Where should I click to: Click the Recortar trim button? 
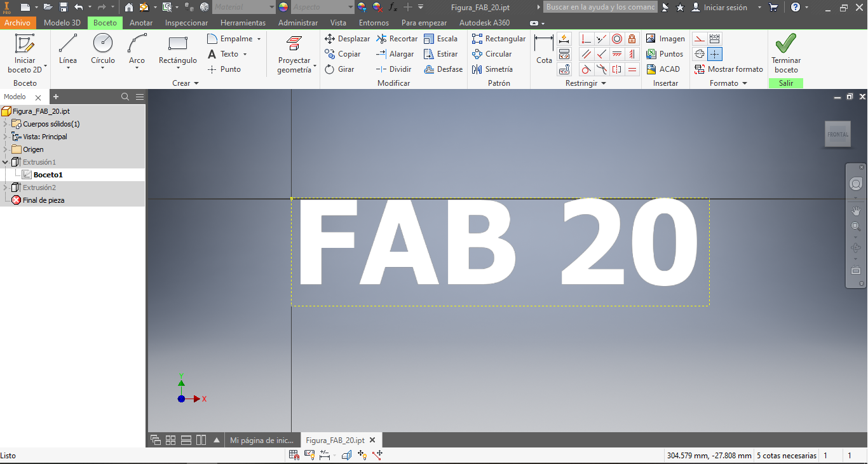pyautogui.click(x=397, y=39)
